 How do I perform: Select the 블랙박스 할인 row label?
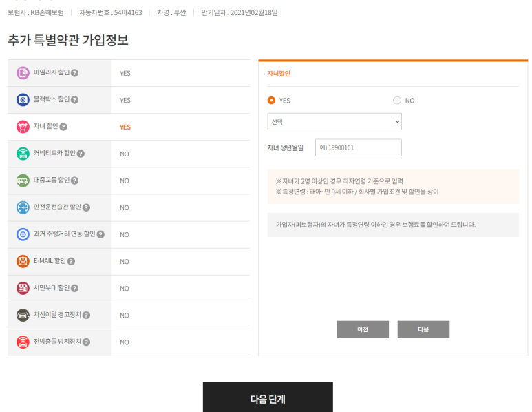click(52, 99)
